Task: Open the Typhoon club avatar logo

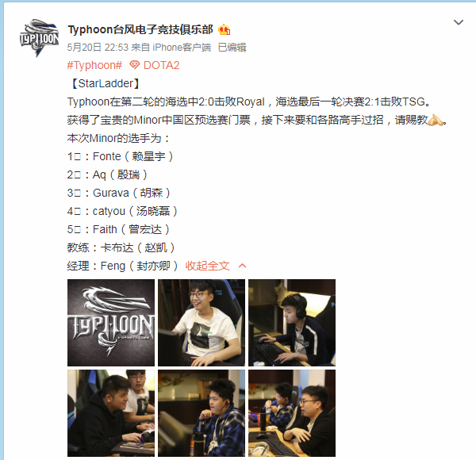Action: click(40, 38)
